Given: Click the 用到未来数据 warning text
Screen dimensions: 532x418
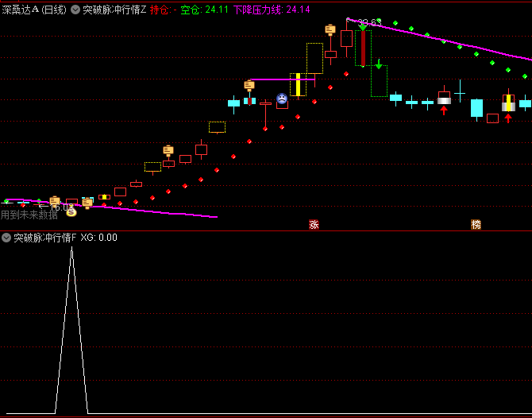Looking at the screenshot, I should pos(29,215).
